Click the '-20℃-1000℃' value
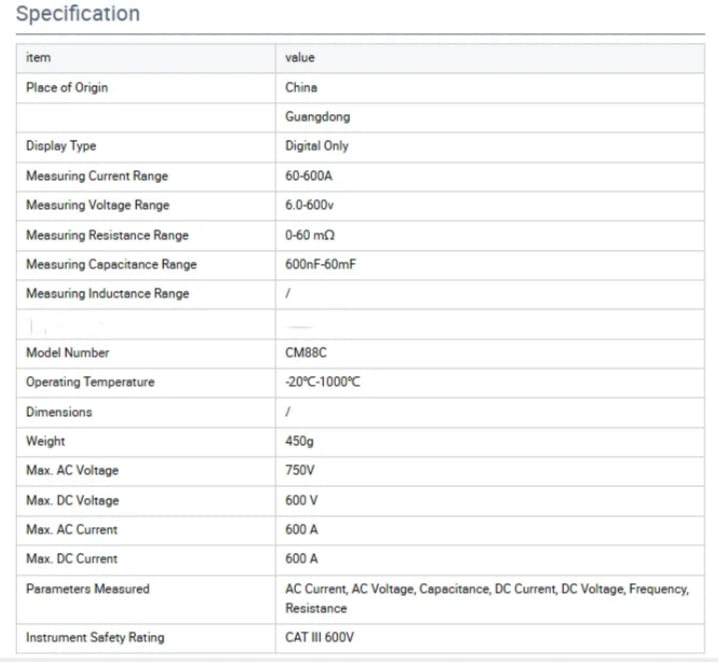 (323, 382)
